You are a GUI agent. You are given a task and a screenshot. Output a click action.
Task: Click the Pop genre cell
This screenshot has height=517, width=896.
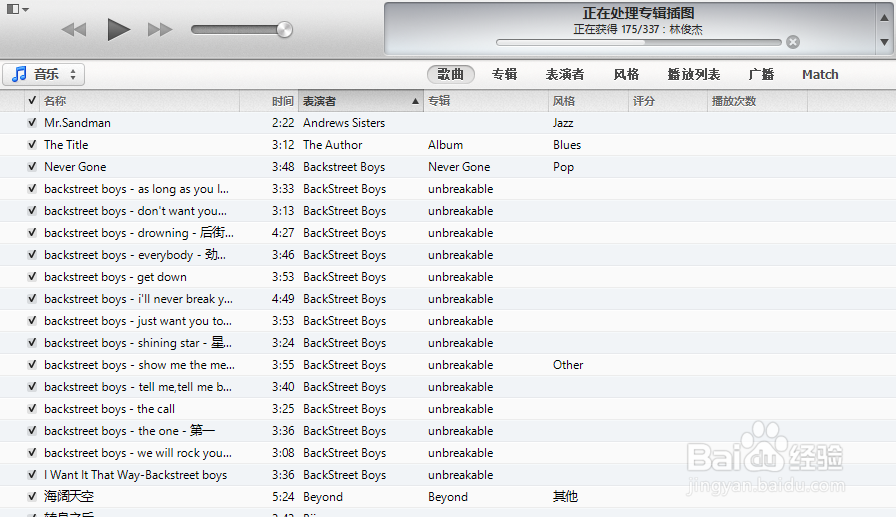pyautogui.click(x=563, y=167)
